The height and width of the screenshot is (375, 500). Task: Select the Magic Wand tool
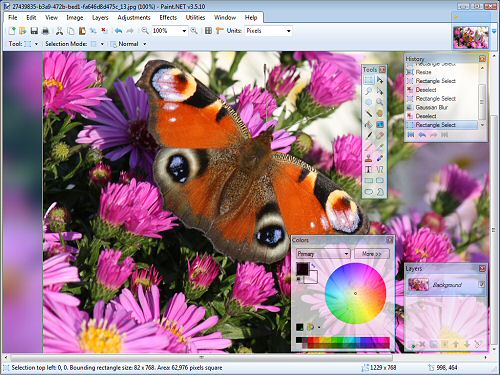coord(369,113)
